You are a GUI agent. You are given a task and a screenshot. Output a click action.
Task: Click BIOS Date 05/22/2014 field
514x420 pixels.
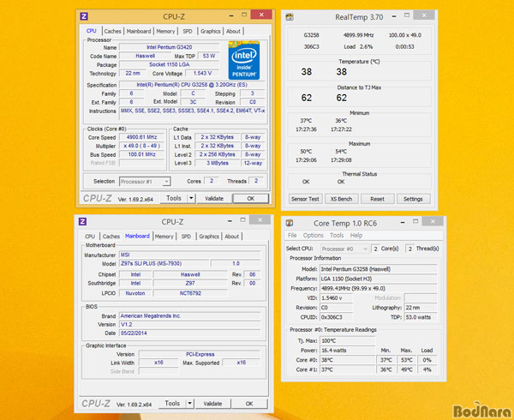[190, 333]
